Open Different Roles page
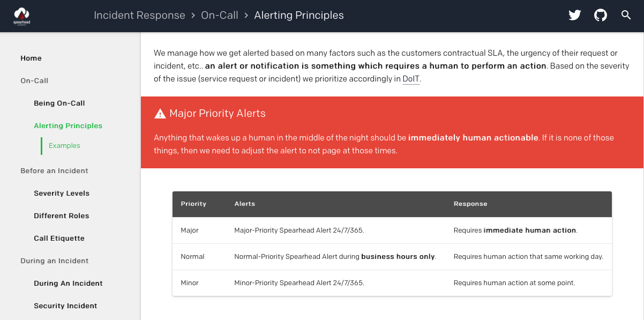 click(x=62, y=215)
